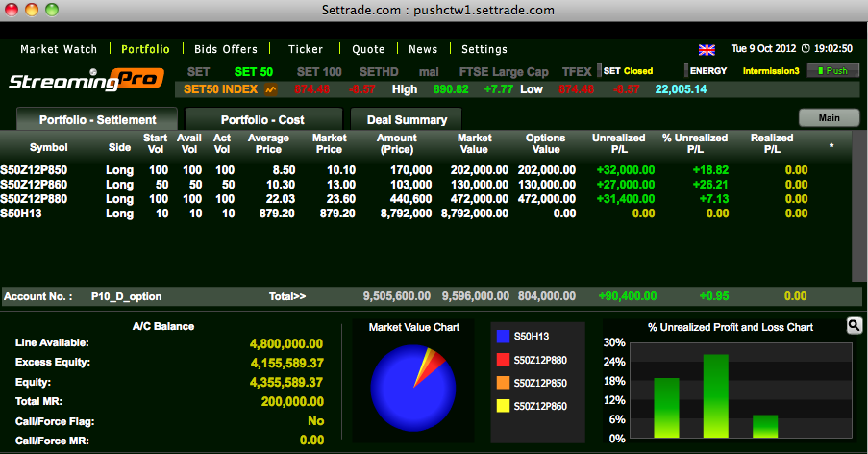Click the ENERGY sector label

click(x=708, y=71)
